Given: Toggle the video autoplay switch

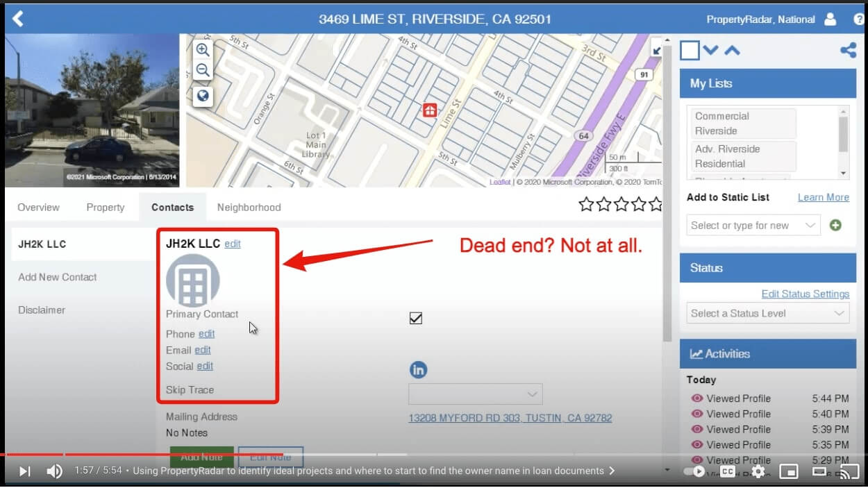Looking at the screenshot, I should pyautogui.click(x=695, y=471).
